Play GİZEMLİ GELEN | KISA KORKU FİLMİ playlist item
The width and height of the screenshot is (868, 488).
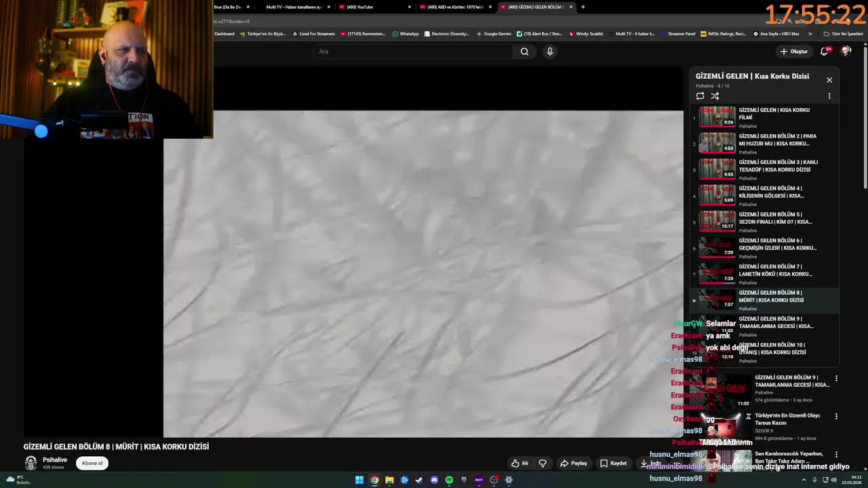[x=764, y=118]
